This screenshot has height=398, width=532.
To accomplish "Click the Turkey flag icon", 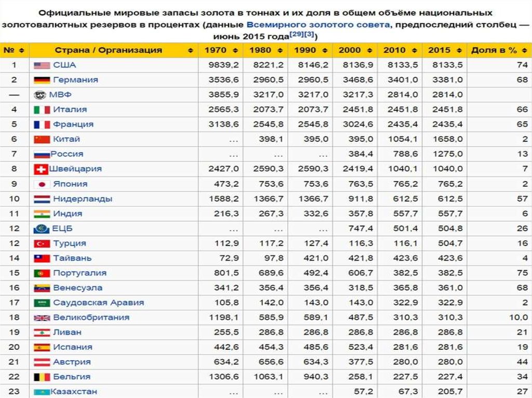I will [x=42, y=243].
